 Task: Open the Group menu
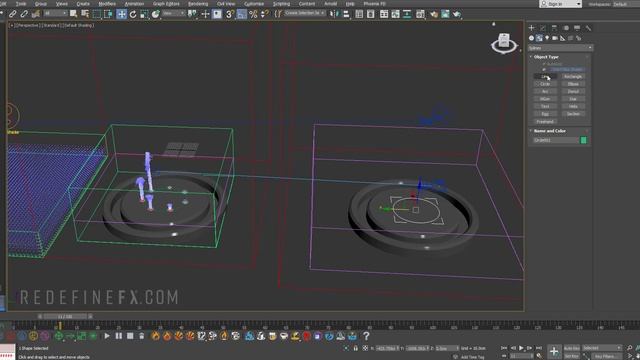pos(40,4)
